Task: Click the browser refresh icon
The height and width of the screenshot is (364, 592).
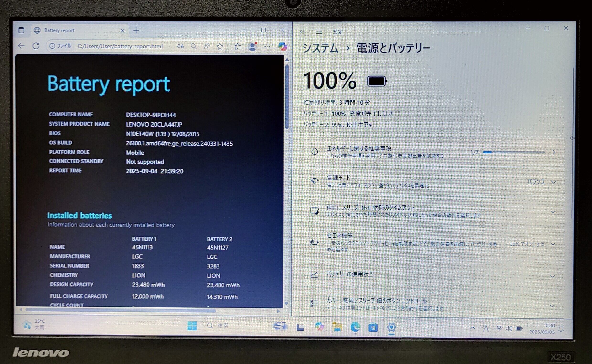Action: pos(36,46)
